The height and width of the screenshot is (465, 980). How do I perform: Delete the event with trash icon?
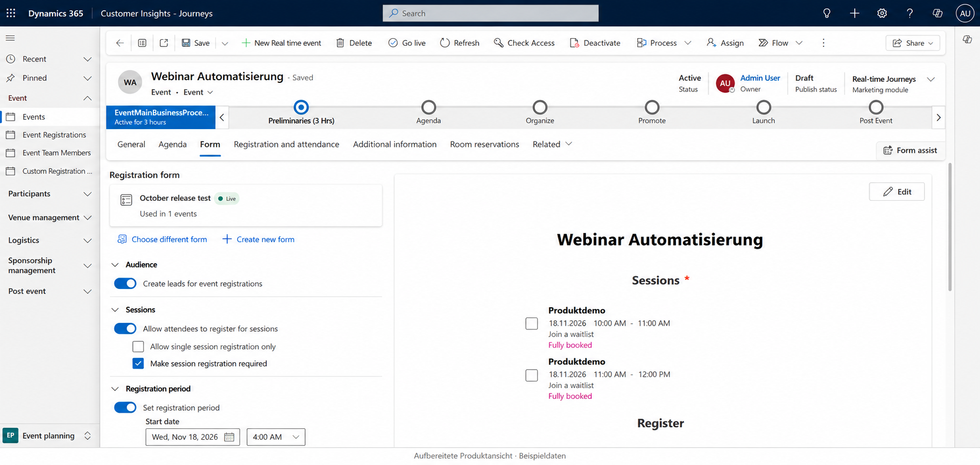(354, 43)
